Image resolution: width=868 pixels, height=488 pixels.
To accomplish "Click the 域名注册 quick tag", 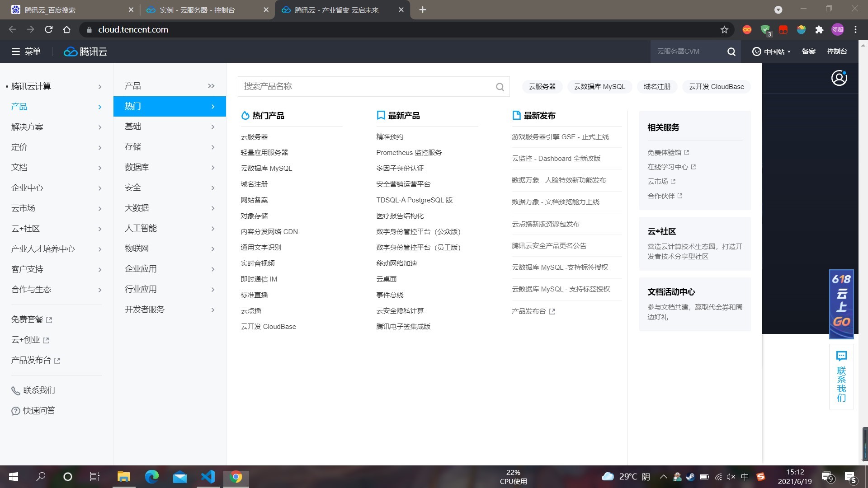I will [657, 87].
